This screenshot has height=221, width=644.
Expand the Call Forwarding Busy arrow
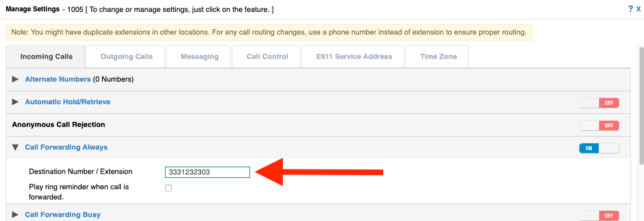(16, 214)
